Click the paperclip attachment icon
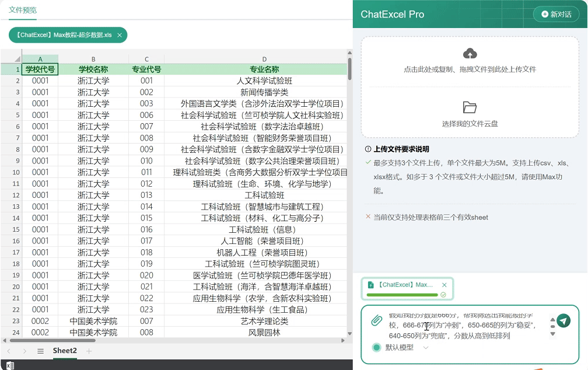Viewport: 588px width, 370px height. tap(376, 320)
